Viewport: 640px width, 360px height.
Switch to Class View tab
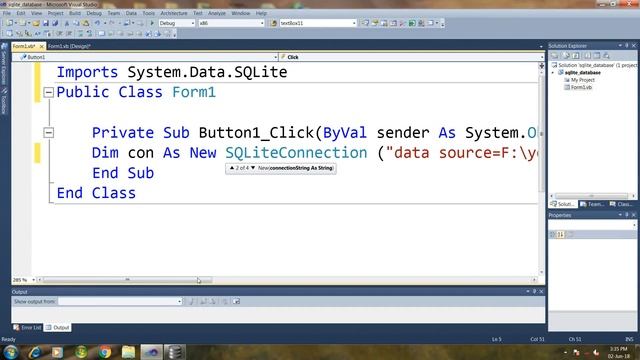pos(621,204)
